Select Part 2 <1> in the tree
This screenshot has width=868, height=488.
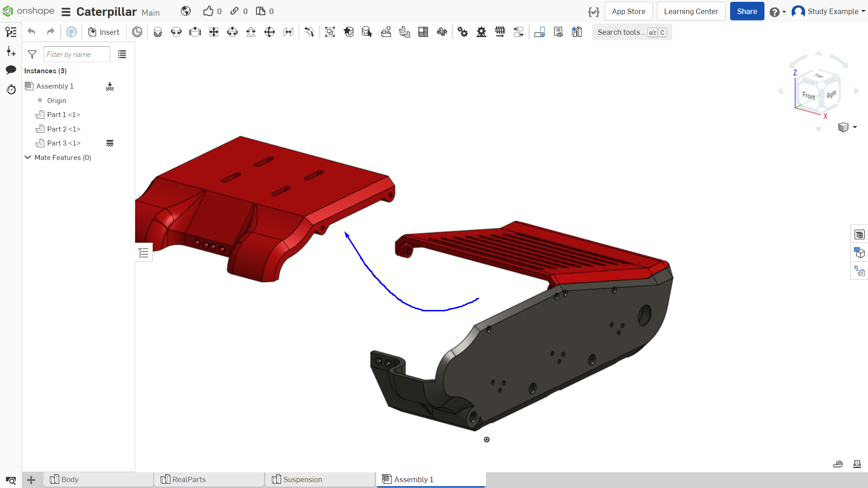click(x=64, y=129)
